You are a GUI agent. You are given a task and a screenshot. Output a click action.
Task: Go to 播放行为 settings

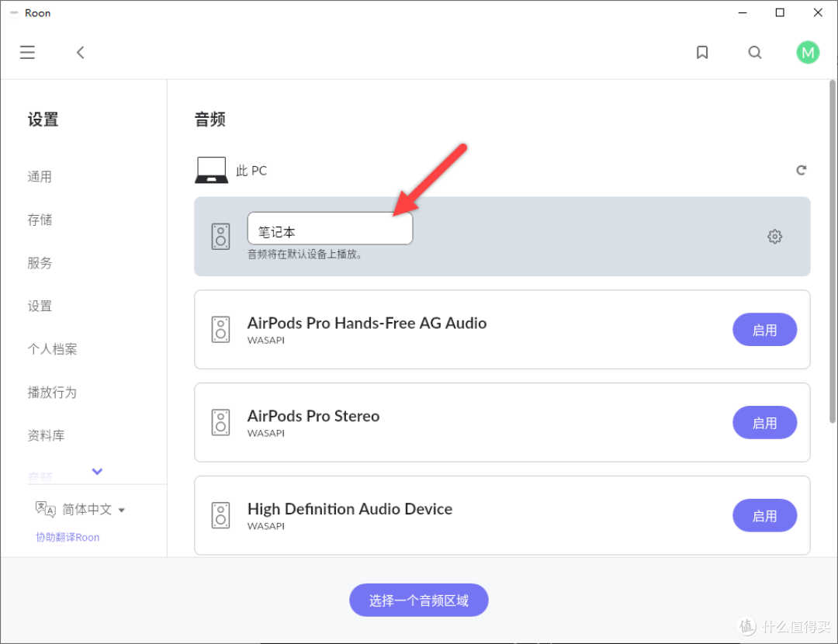coord(52,392)
